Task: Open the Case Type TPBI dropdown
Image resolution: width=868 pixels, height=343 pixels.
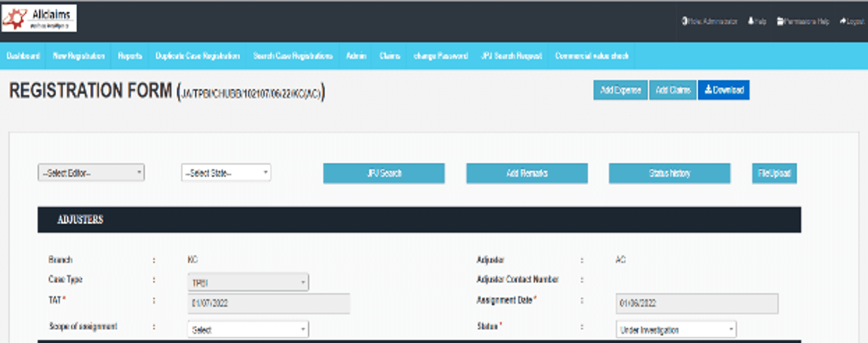Action: point(248,283)
